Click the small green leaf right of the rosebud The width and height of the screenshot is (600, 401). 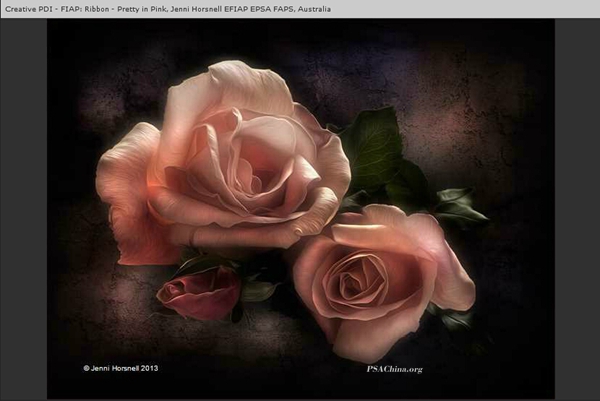258,291
